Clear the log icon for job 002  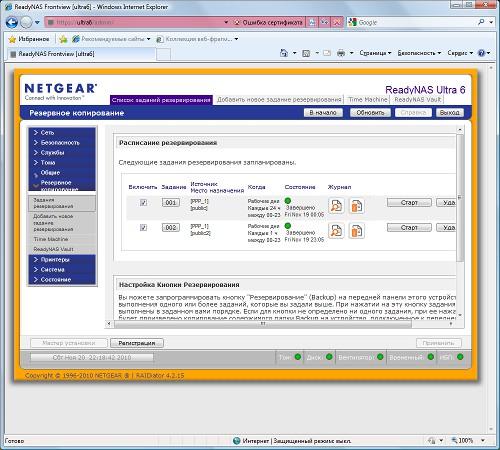(357, 231)
